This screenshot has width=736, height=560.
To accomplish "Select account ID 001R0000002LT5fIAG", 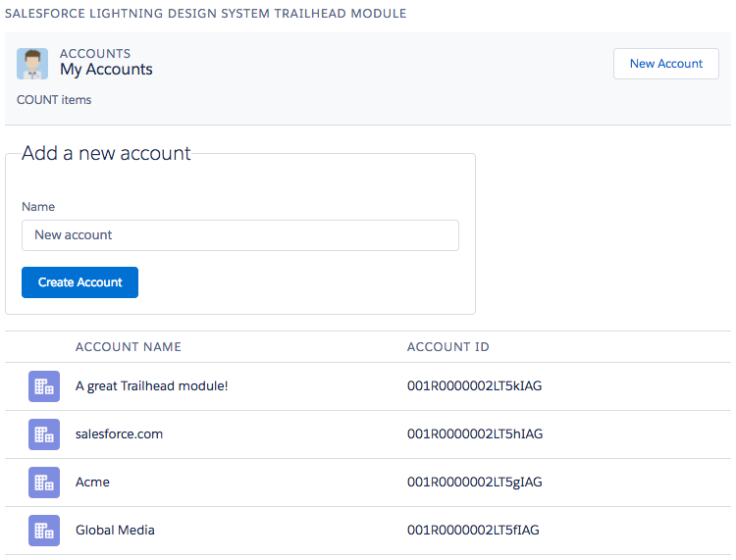I will (473, 530).
